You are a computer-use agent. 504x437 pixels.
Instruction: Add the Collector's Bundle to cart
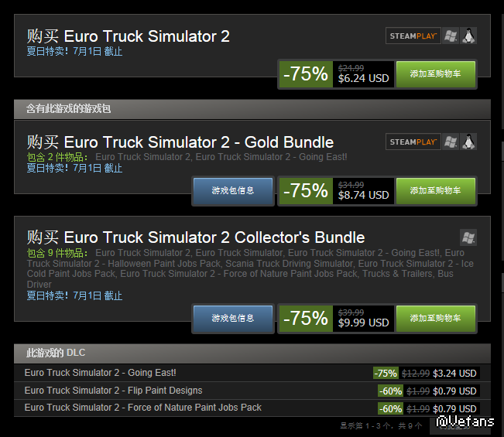[435, 318]
